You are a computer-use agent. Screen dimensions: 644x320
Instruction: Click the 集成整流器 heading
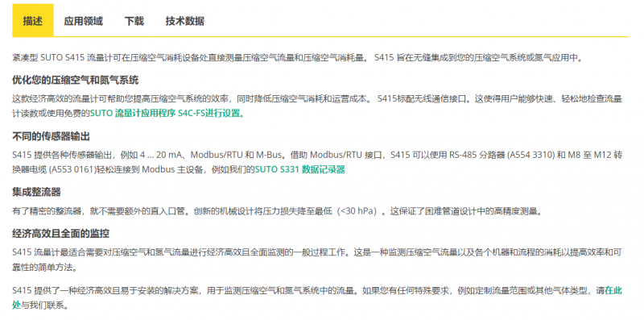36,192
